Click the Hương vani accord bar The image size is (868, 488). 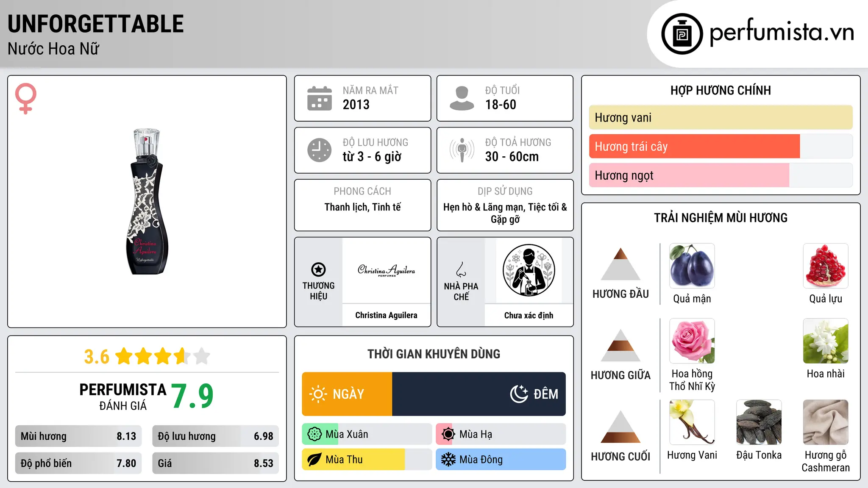point(721,117)
